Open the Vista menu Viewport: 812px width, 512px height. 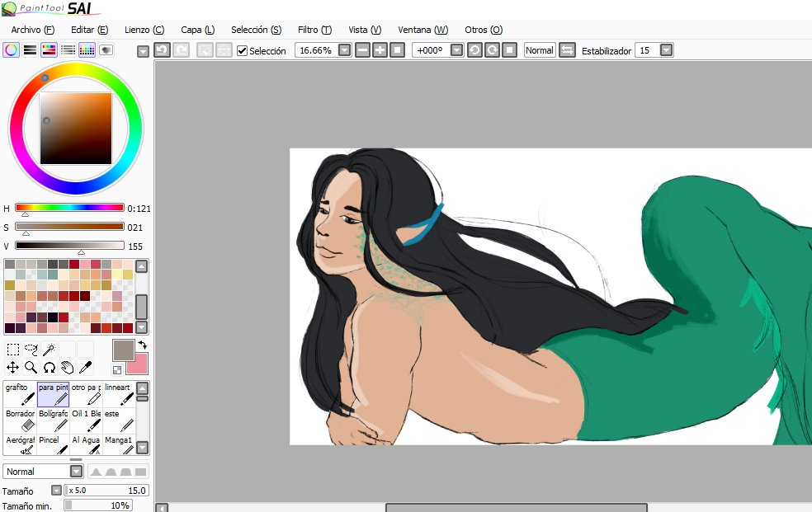click(365, 30)
